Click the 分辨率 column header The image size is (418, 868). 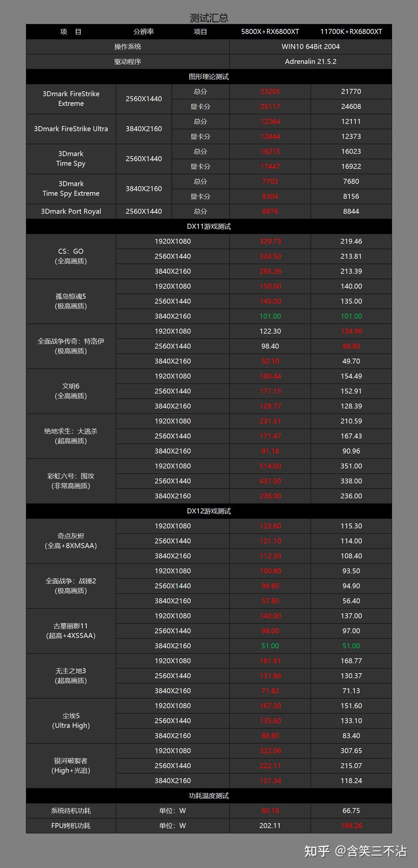(x=144, y=32)
